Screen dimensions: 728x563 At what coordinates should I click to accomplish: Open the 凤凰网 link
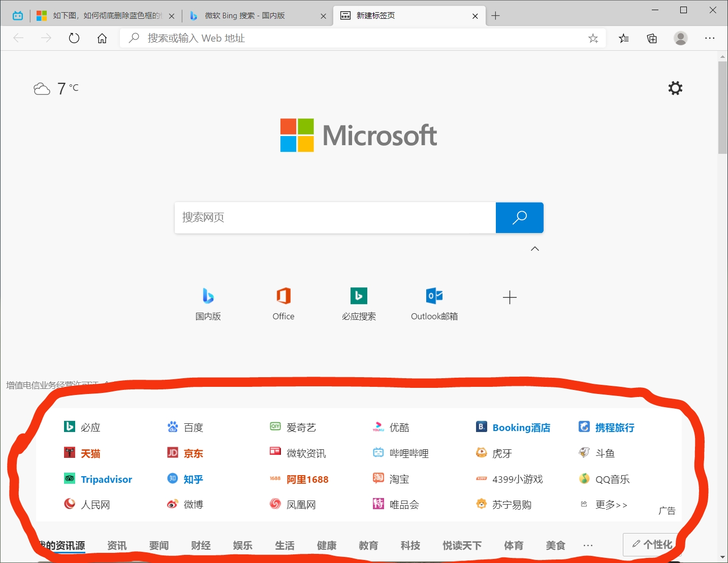coord(293,505)
